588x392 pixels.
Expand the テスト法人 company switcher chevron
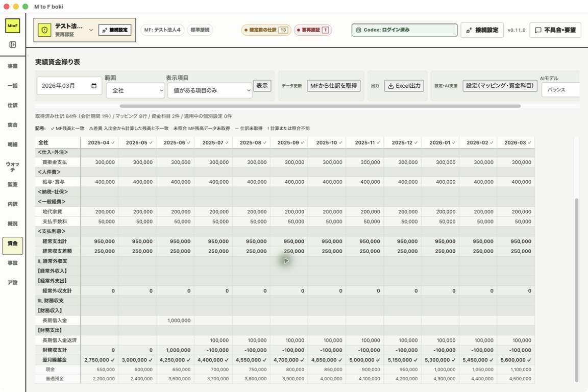pos(91,30)
